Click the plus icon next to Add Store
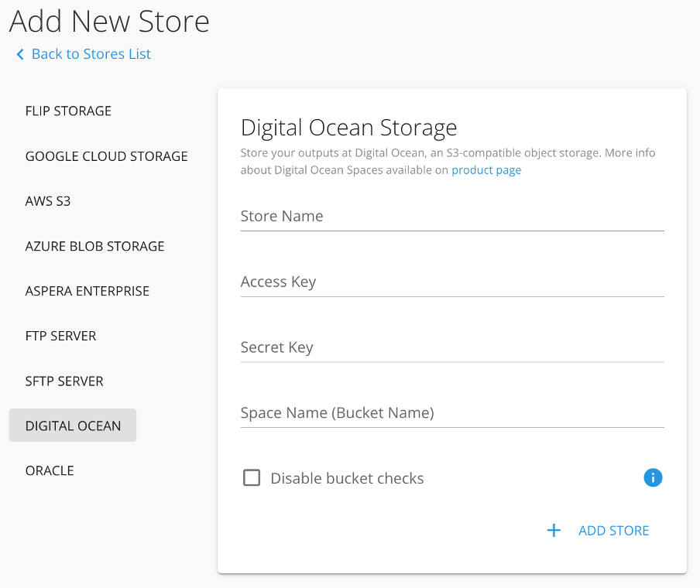This screenshot has width=700, height=588. [554, 531]
